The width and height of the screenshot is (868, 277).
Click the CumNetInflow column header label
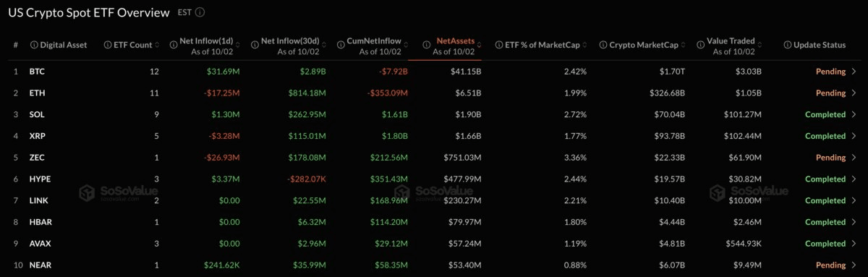pos(374,41)
